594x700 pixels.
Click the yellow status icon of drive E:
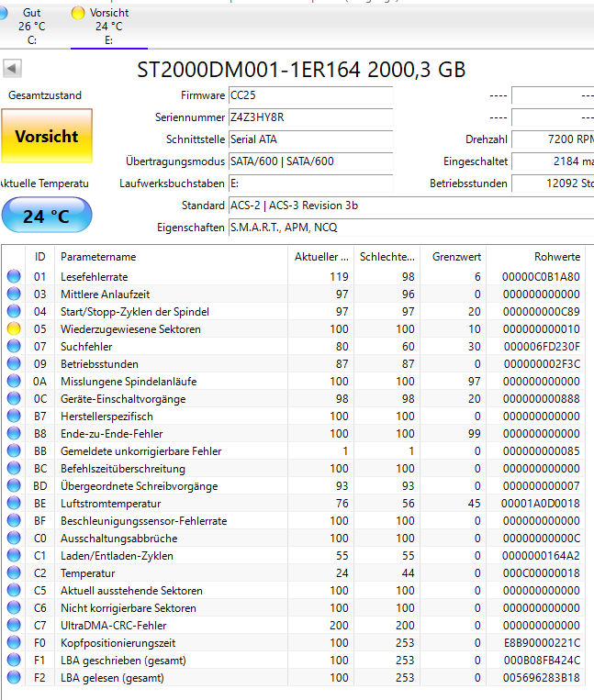78,13
